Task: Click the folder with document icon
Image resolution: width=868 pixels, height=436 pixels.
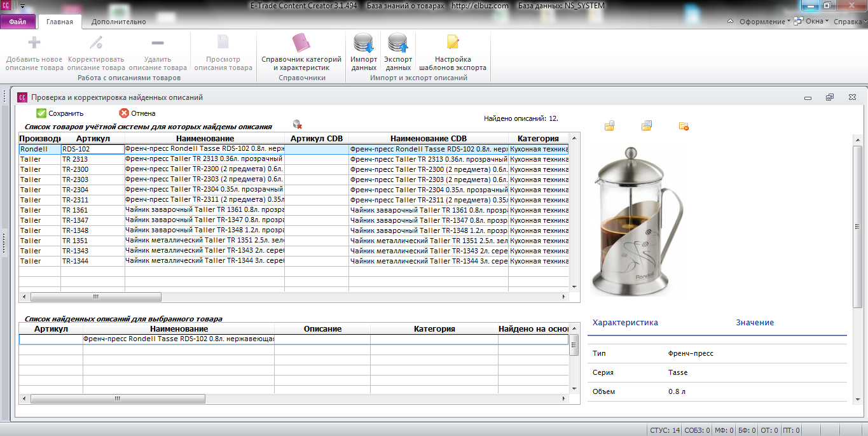Action: pos(609,125)
